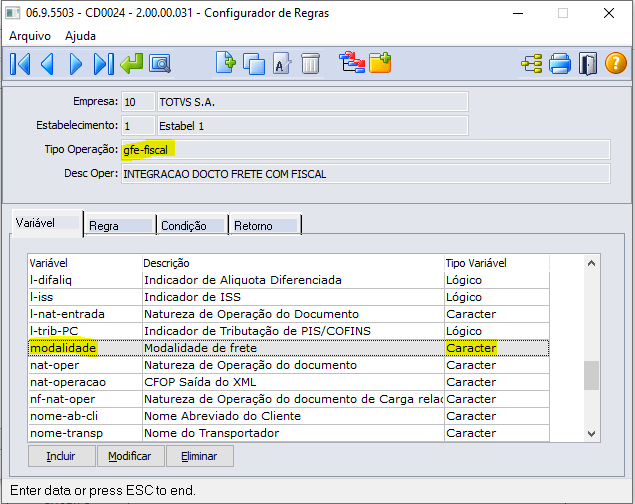Viewport: 635px width, 504px height.
Task: Click description 'Nome Abreviado do Cliente'
Action: [222, 416]
